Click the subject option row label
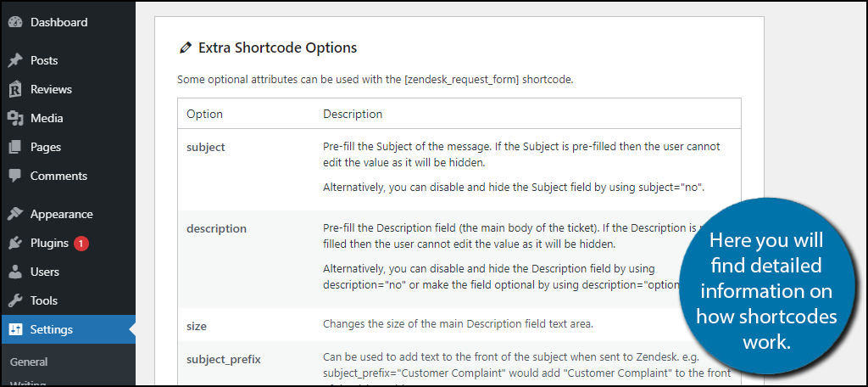868x387 pixels. click(x=206, y=148)
